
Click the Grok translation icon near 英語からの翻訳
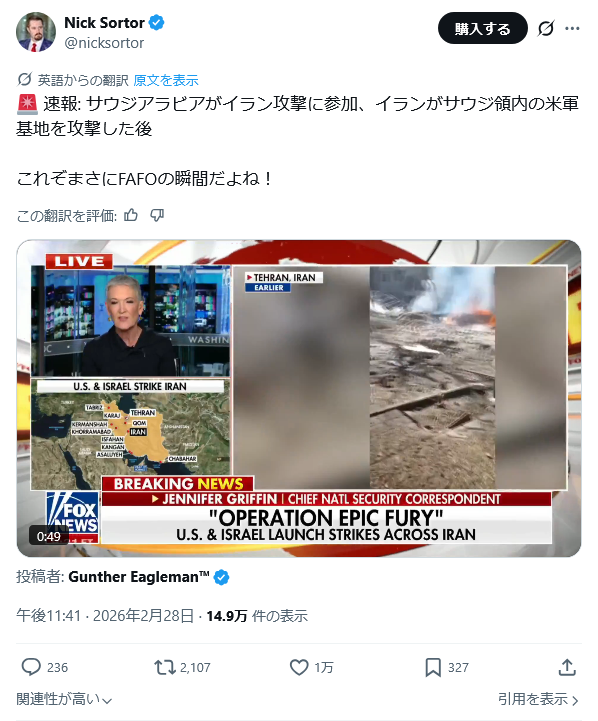(x=24, y=80)
